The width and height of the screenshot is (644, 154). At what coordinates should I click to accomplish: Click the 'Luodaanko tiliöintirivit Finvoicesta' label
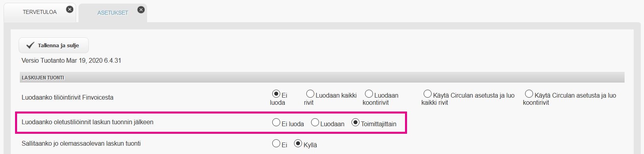pos(67,98)
